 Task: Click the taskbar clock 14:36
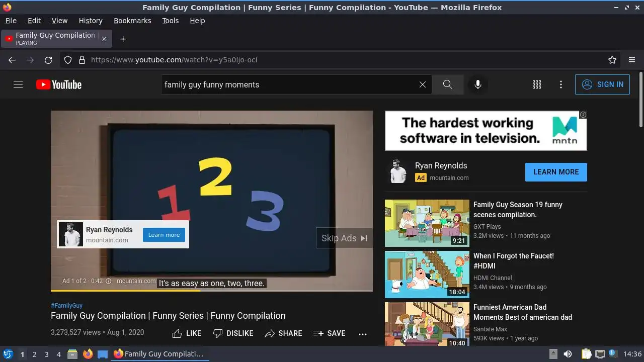(x=632, y=354)
